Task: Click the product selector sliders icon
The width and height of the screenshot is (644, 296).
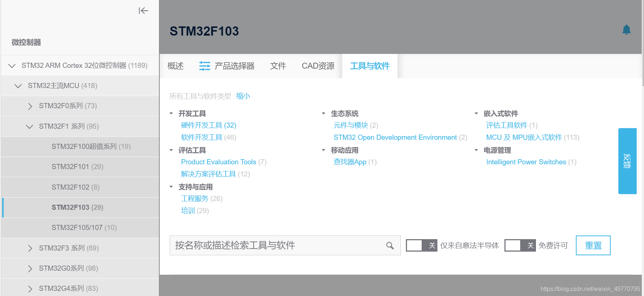Action: pos(204,66)
